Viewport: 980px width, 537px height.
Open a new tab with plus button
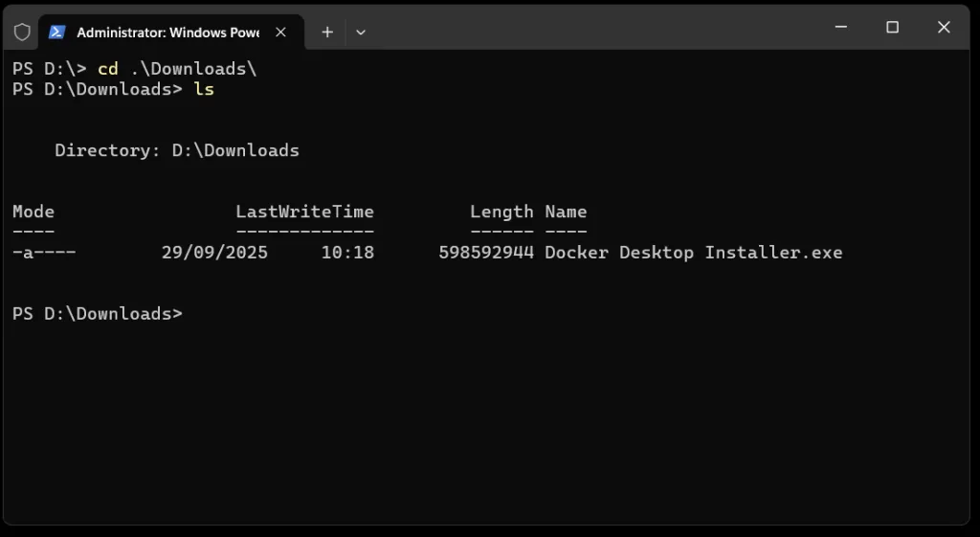coord(327,32)
